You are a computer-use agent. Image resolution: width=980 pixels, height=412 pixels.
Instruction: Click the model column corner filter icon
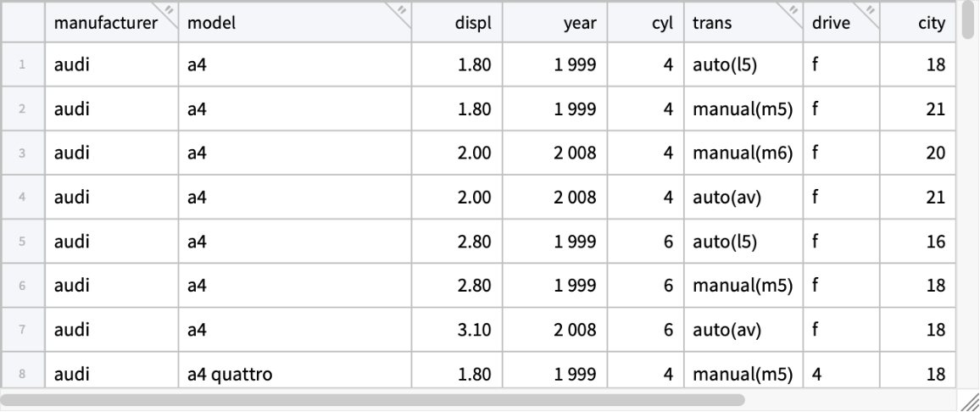click(402, 10)
